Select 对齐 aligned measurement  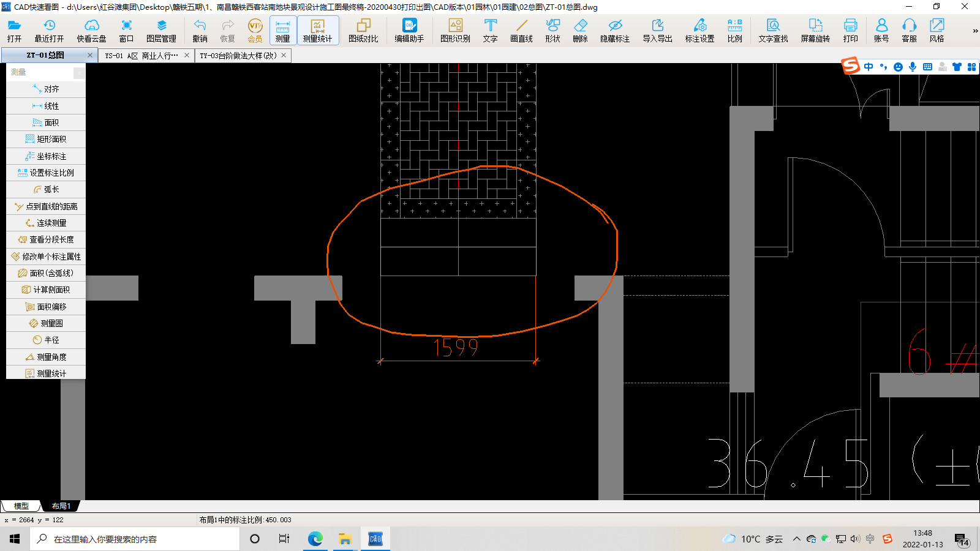click(46, 89)
